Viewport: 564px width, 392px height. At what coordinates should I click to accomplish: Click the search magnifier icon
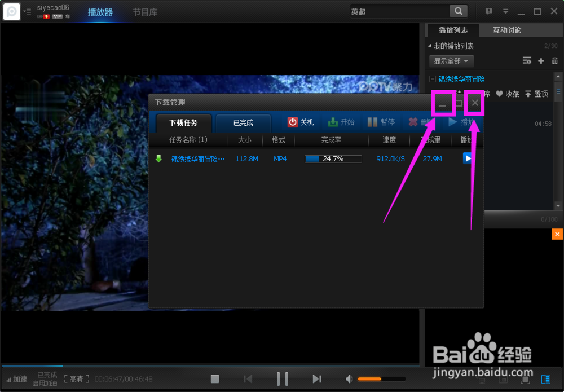(x=458, y=11)
